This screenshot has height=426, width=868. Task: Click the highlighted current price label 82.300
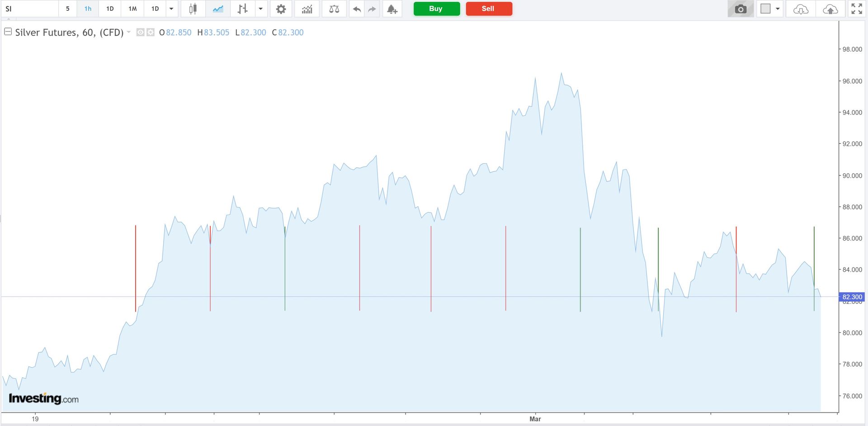click(852, 297)
